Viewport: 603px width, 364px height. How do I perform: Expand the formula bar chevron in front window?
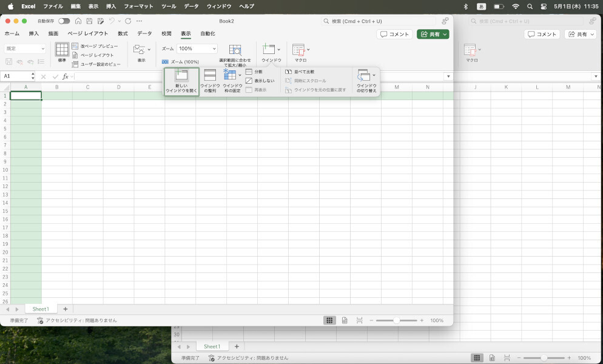[448, 76]
